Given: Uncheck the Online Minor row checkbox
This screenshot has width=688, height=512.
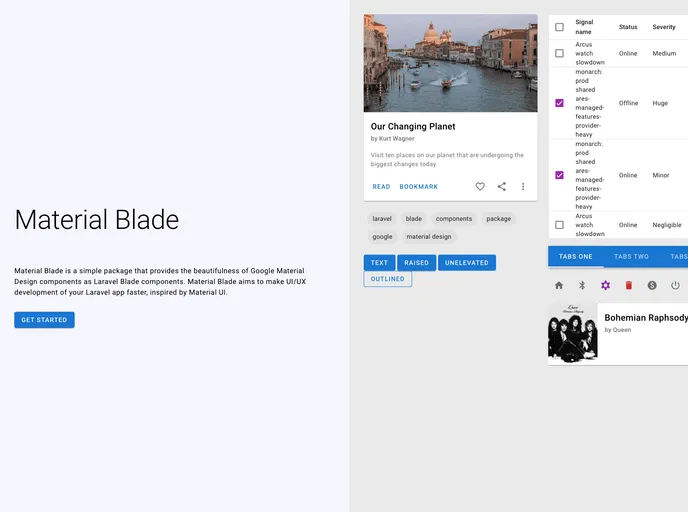Looking at the screenshot, I should pos(559,175).
